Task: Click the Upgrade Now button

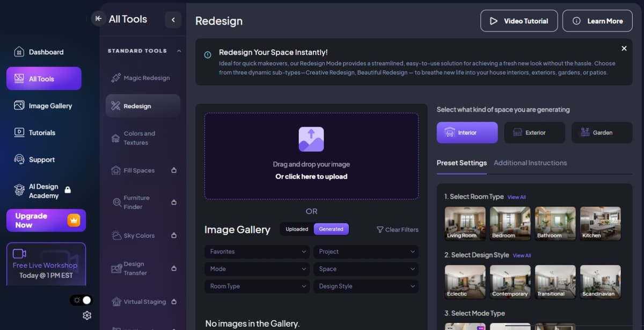Action: [x=46, y=220]
